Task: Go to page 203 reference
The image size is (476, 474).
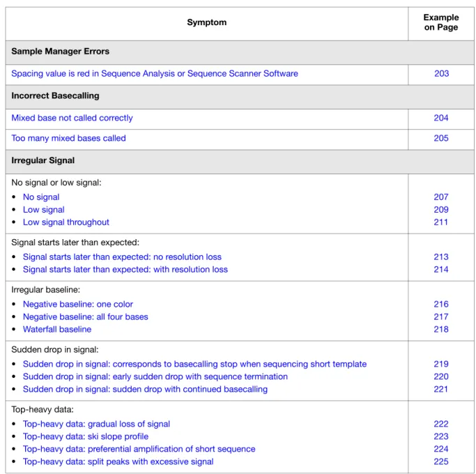Action: (x=441, y=73)
